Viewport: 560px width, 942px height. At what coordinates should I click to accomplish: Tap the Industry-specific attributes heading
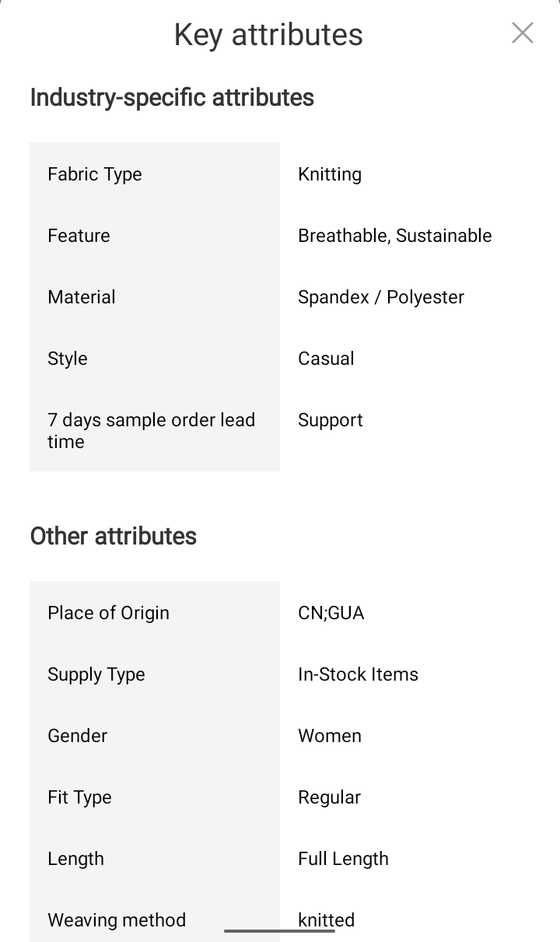(172, 98)
